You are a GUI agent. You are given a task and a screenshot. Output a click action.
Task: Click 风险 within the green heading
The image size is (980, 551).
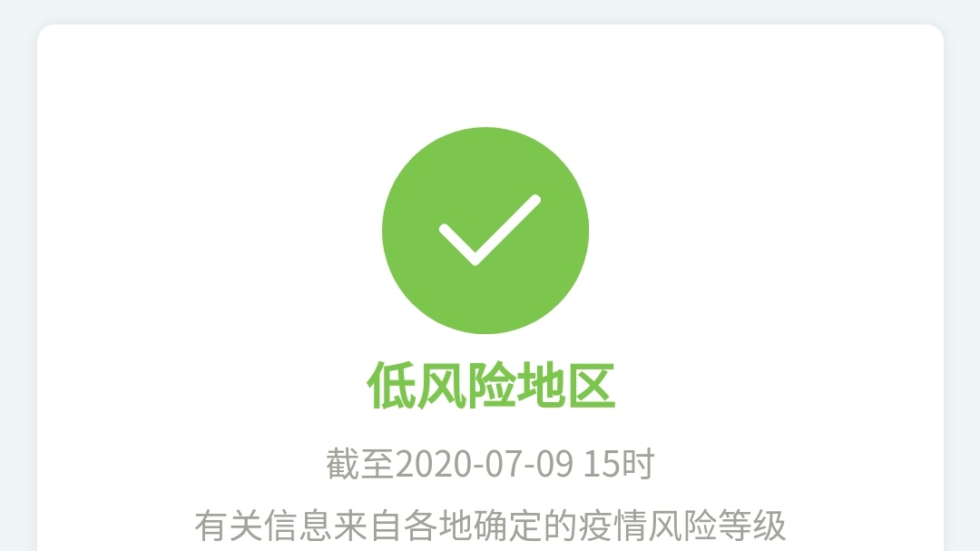(x=465, y=385)
